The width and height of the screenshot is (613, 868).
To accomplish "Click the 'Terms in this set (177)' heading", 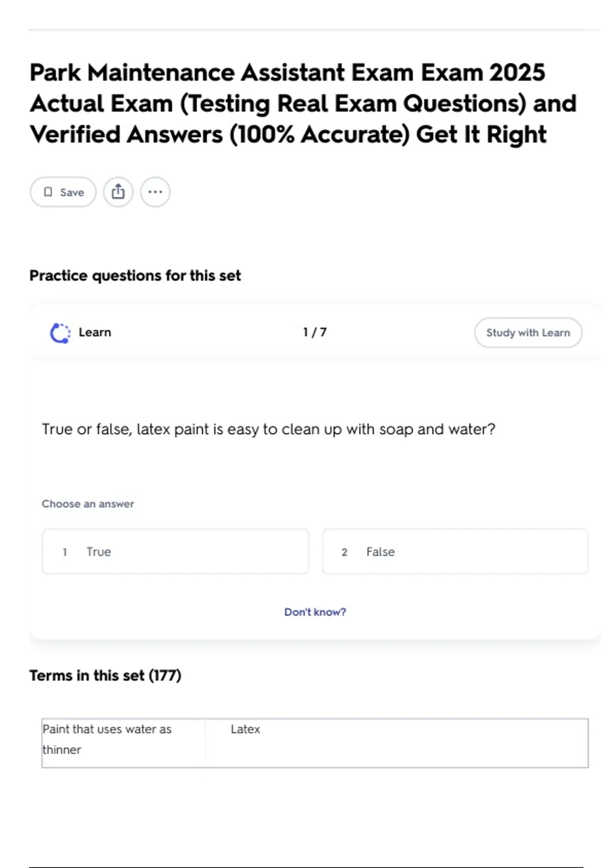I will [105, 676].
